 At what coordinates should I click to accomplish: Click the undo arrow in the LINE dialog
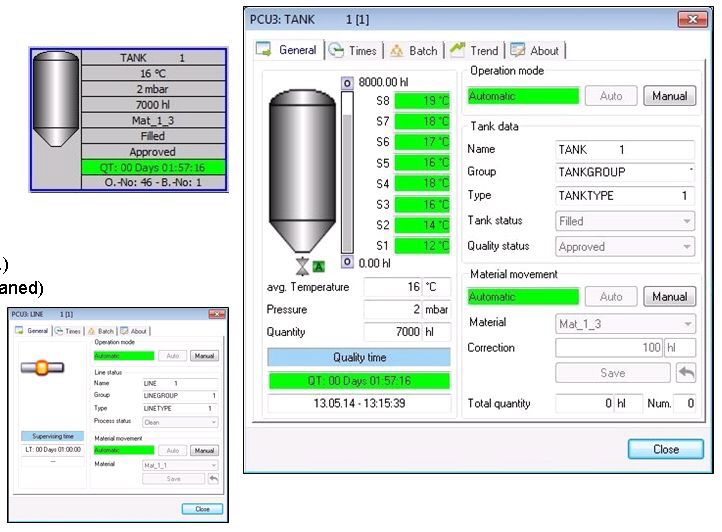point(213,479)
